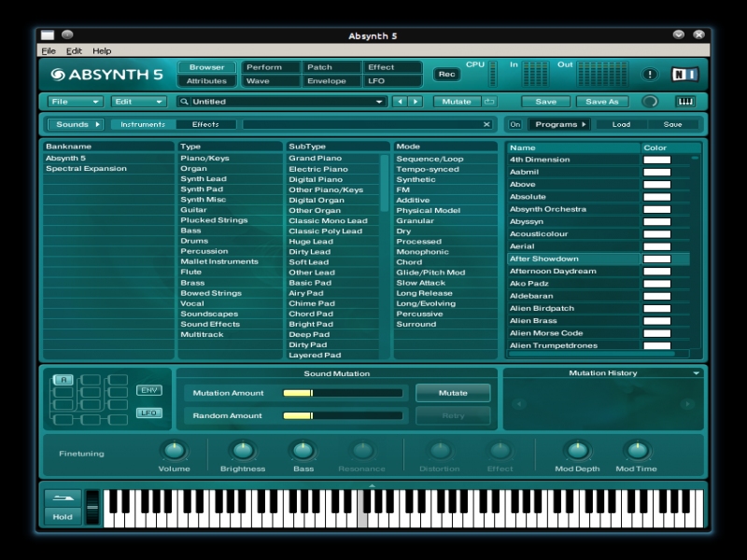
Task: Click the exclamation mark alert icon
Action: 650,75
